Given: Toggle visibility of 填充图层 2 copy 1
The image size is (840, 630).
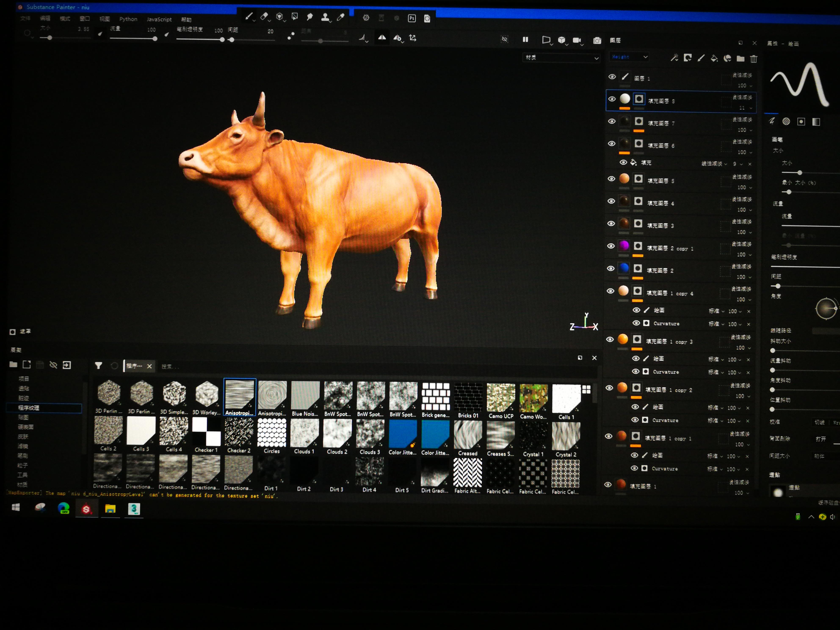Looking at the screenshot, I should tap(611, 246).
